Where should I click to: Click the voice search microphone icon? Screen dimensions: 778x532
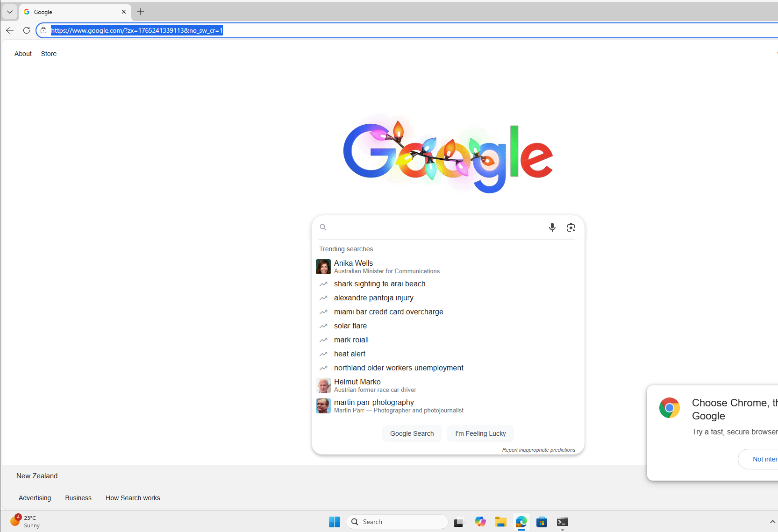tap(552, 227)
